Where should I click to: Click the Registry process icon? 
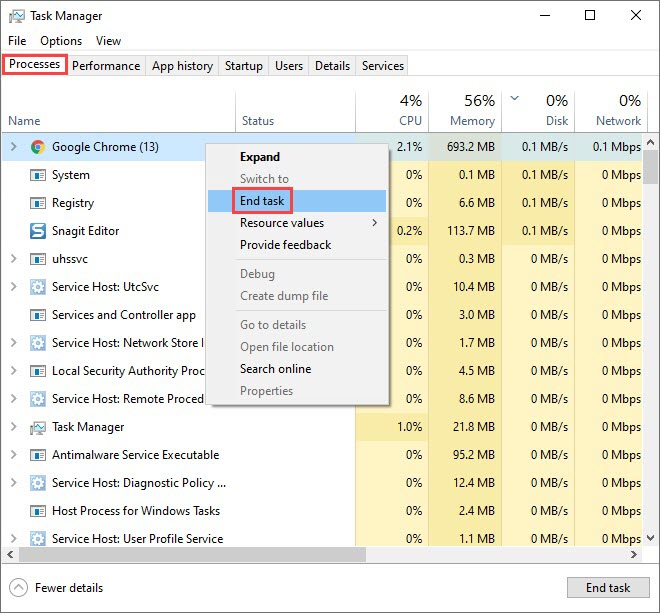pos(38,203)
